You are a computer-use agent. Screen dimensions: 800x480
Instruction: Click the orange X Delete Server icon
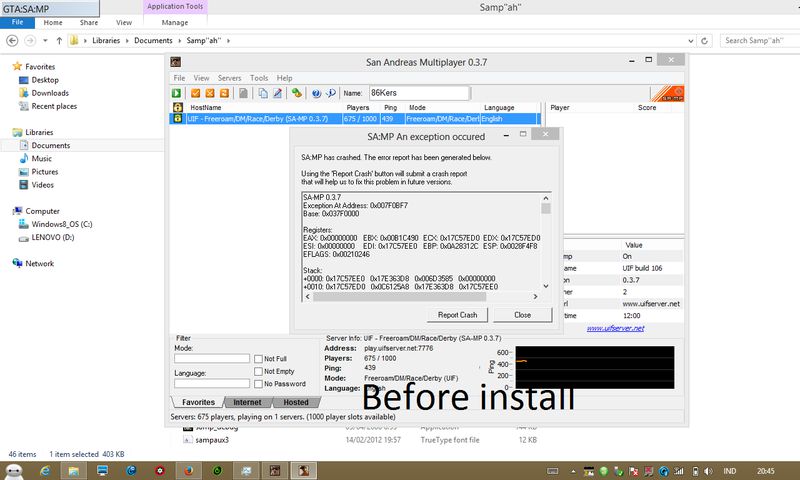pyautogui.click(x=210, y=93)
